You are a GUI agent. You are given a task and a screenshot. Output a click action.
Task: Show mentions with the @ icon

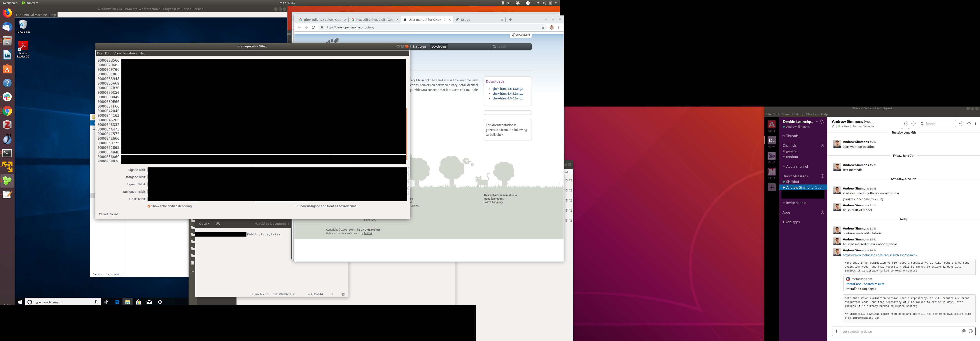point(961,124)
